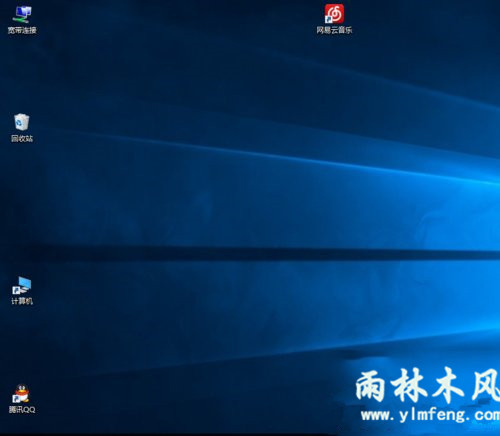Click the 腾讯QQ text label
The height and width of the screenshot is (436, 500).
pos(22,410)
